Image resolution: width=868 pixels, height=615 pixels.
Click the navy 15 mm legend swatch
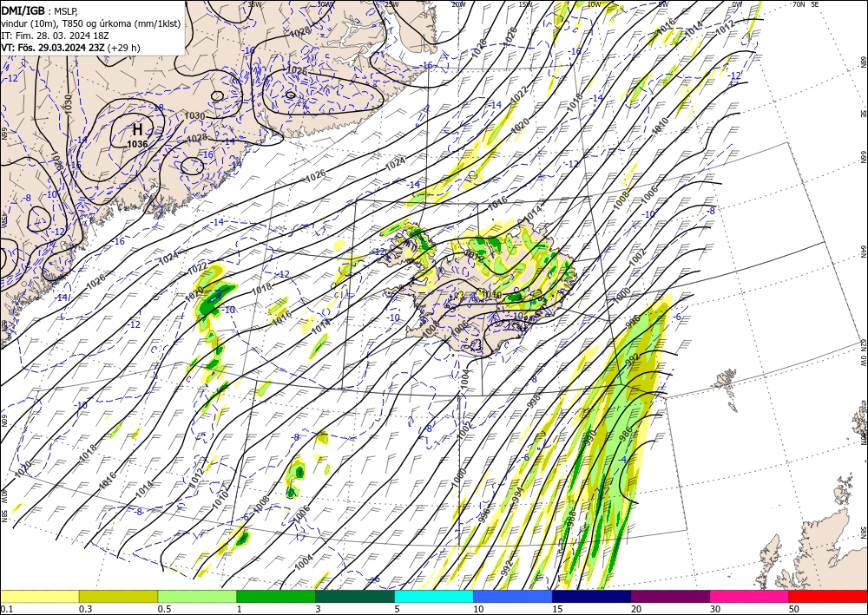pos(591,596)
